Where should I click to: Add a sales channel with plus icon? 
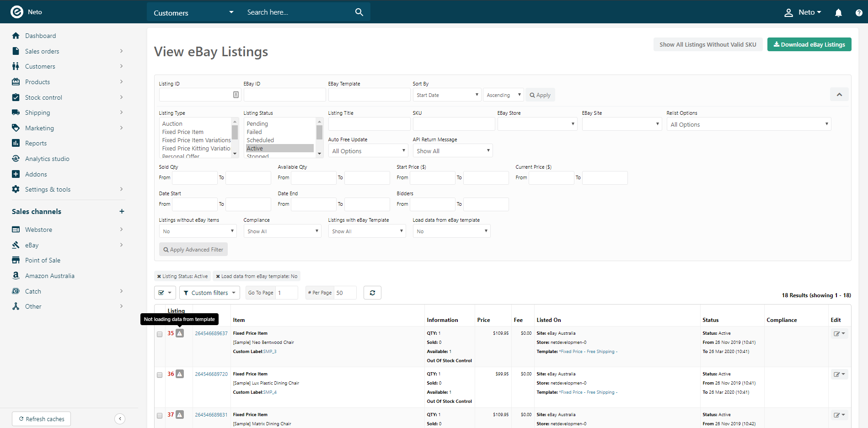click(x=122, y=211)
